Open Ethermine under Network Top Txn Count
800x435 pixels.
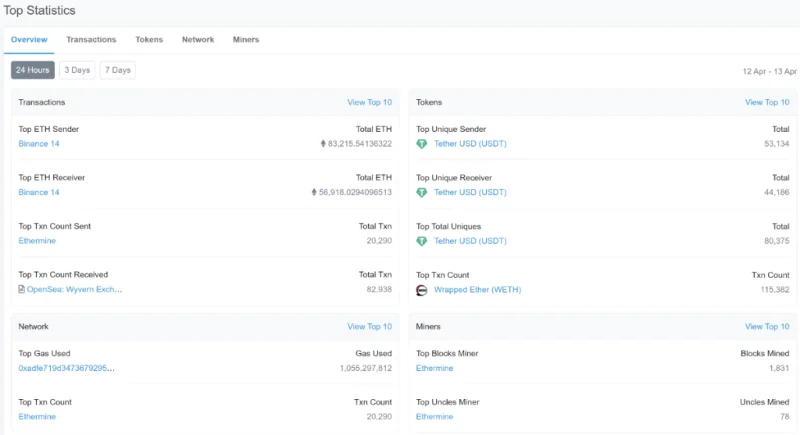point(37,417)
